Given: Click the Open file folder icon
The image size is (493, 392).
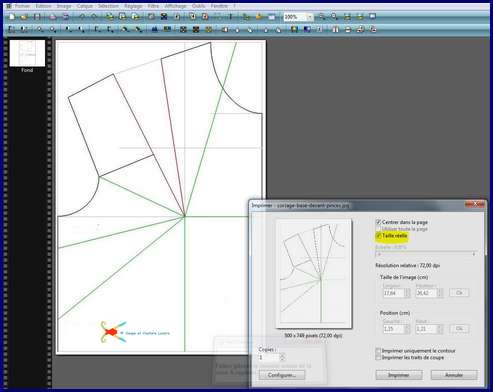Looking at the screenshot, I should coord(24,17).
